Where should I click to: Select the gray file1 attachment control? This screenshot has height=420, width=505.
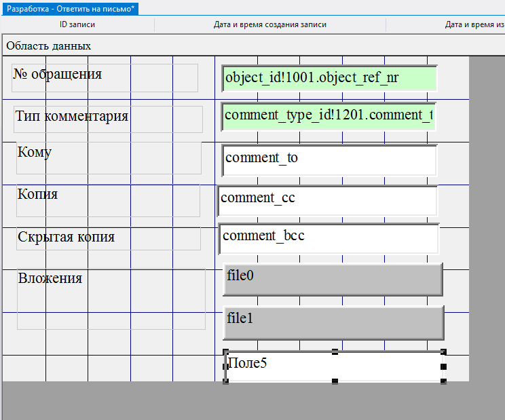(333, 322)
